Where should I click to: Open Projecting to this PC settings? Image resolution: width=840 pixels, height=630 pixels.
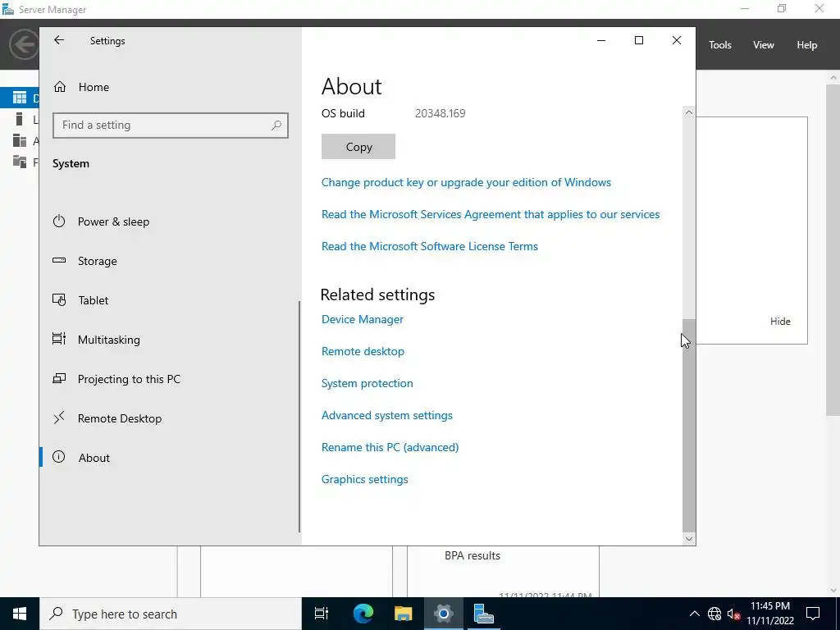[x=169, y=379]
